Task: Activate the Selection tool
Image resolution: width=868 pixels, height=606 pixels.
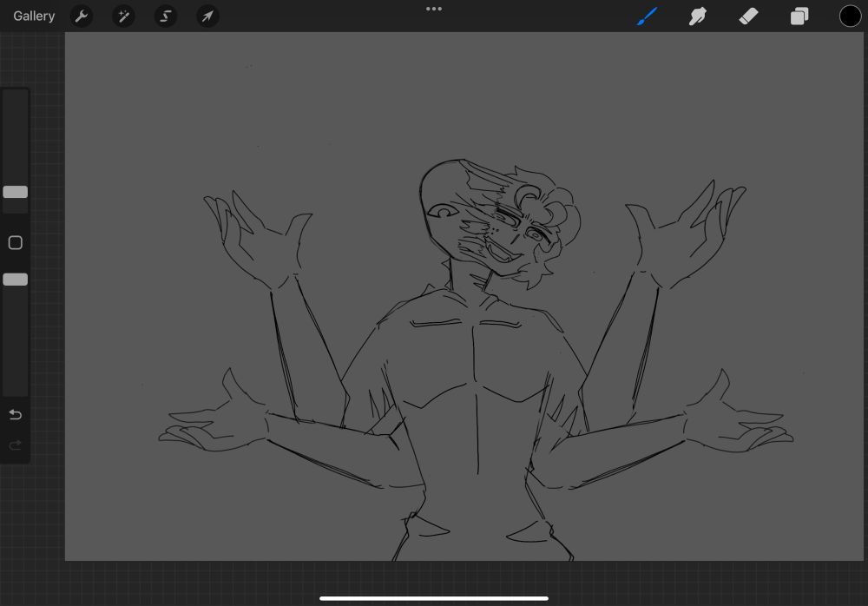Action: click(x=166, y=16)
